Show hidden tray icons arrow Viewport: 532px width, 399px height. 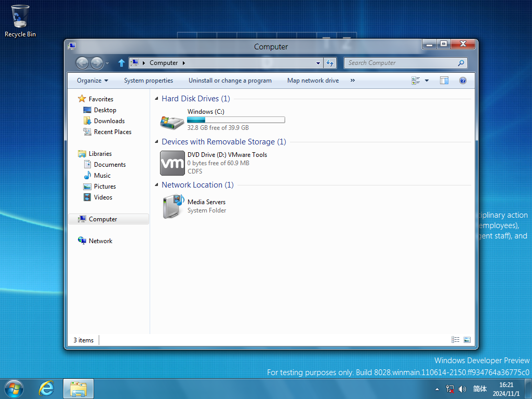pos(437,389)
